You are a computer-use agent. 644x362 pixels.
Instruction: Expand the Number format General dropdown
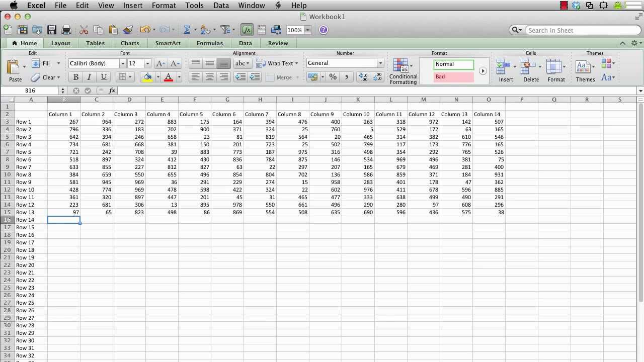click(x=380, y=63)
